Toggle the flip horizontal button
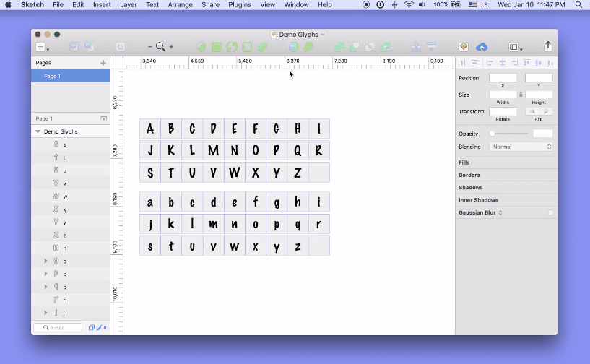Image resolution: width=590 pixels, height=364 pixels. point(532,111)
